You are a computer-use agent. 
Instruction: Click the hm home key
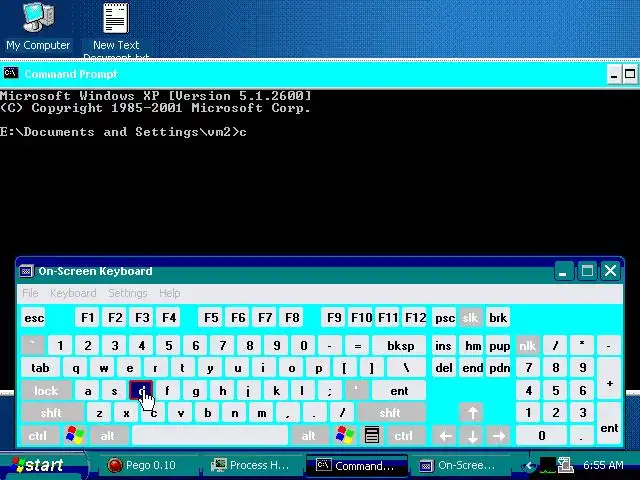pyautogui.click(x=473, y=346)
